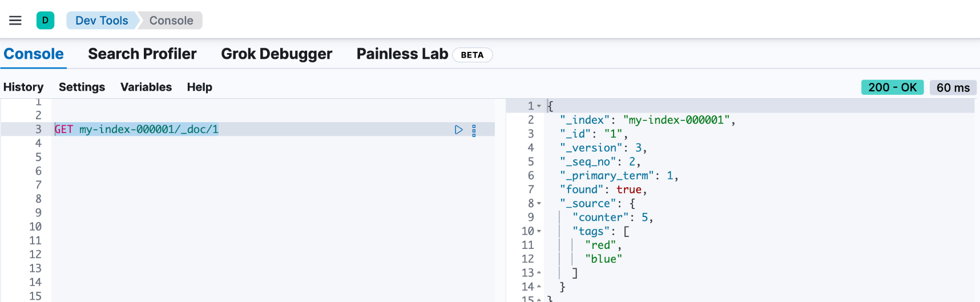This screenshot has height=302, width=980.
Task: Open the Variables panel
Action: [x=146, y=87]
